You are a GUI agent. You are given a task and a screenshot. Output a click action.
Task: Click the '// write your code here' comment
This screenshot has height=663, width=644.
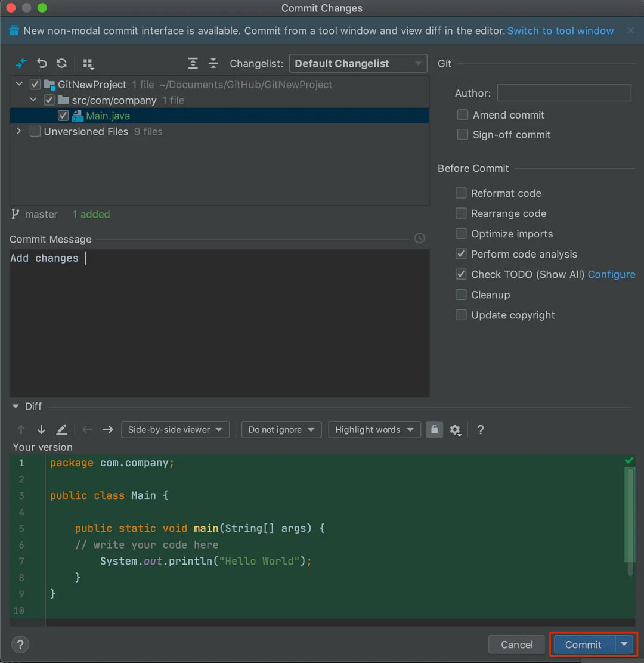point(147,544)
